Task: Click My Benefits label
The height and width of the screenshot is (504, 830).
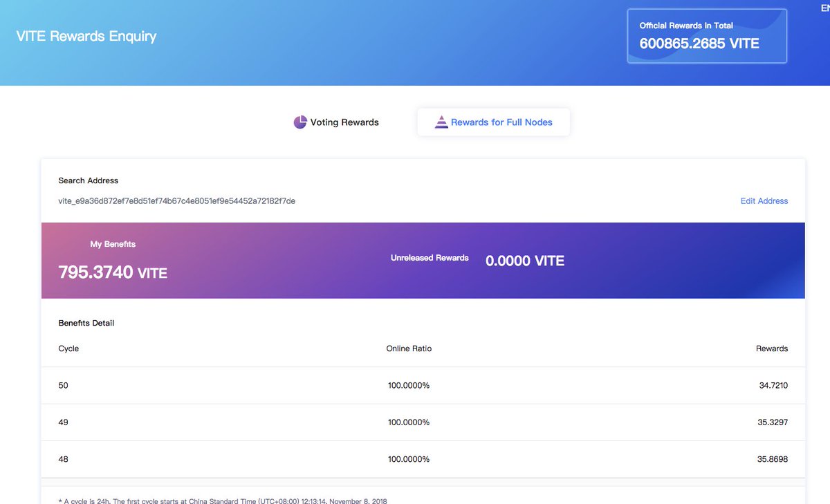Action: 113,244
